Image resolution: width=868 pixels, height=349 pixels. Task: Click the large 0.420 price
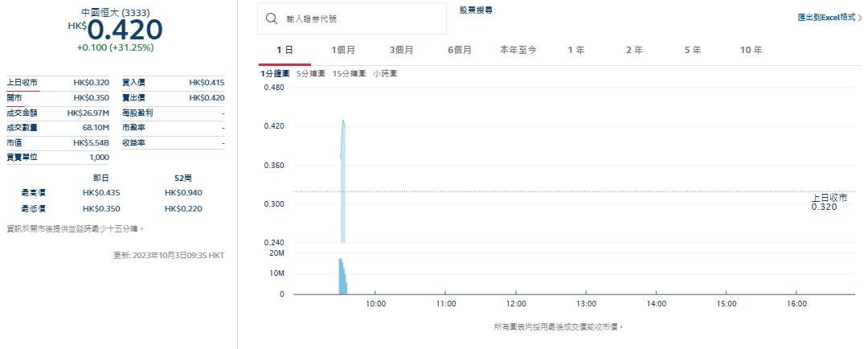(x=125, y=30)
